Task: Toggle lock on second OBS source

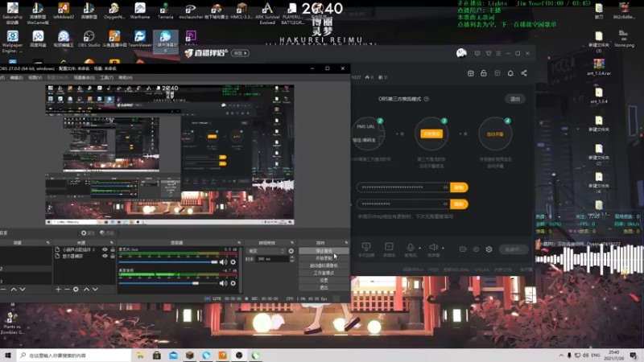Action: coord(113,256)
